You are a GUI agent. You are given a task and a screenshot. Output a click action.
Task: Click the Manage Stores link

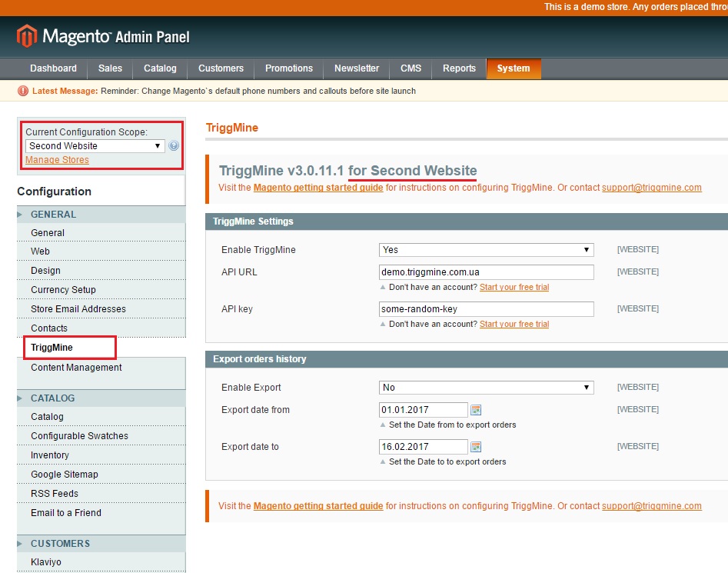tap(57, 160)
